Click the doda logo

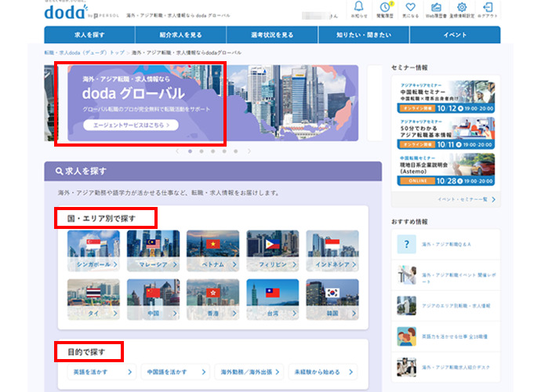(x=66, y=12)
